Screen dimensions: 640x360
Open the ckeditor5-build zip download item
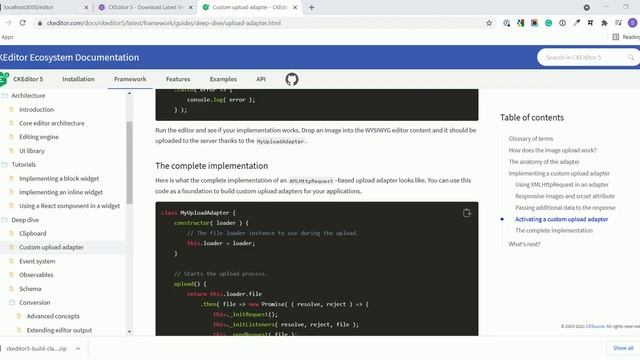36,349
